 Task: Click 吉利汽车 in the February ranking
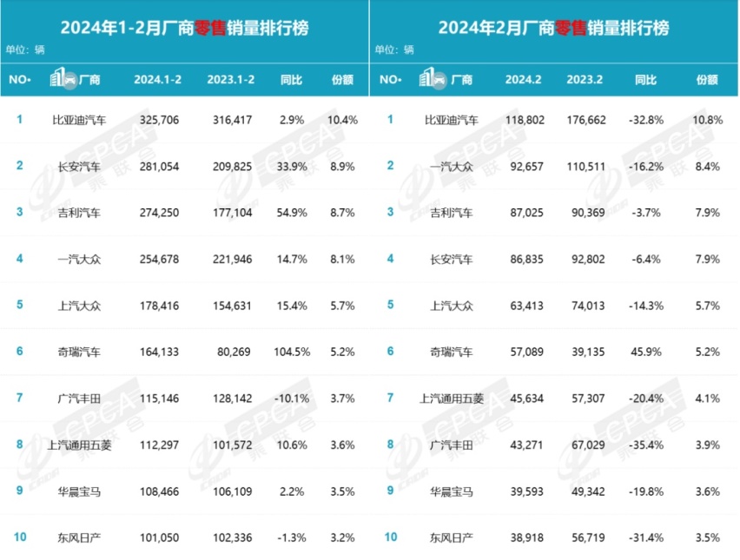point(451,213)
